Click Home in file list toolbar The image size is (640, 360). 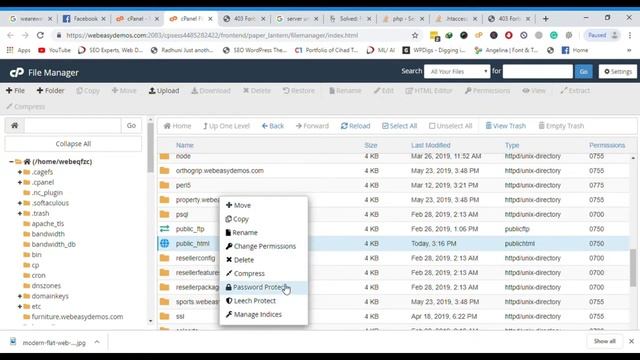[177, 126]
